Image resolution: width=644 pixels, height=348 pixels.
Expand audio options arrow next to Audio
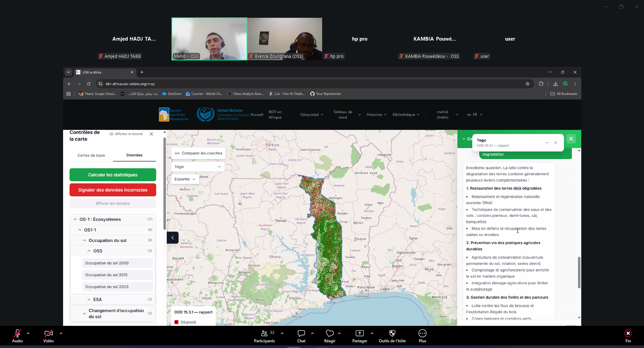tap(28, 333)
